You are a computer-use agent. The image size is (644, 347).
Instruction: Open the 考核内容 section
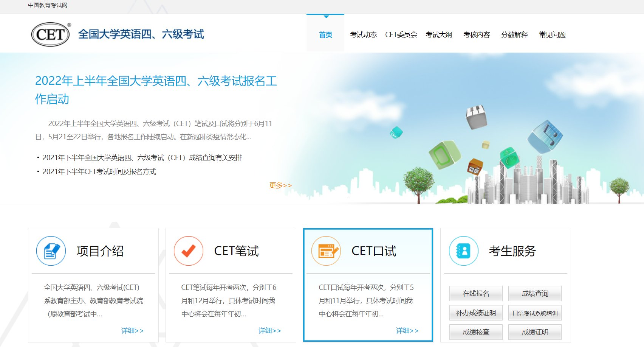point(477,34)
